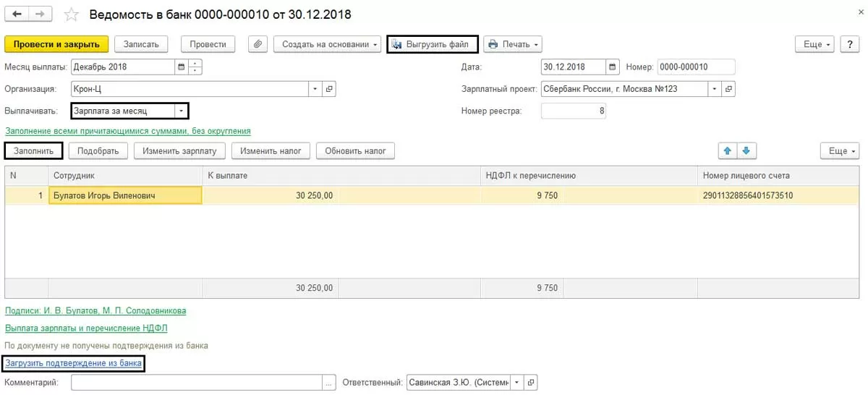Open calendar icon next to Дата field
The height and width of the screenshot is (395, 868).
[x=613, y=67]
